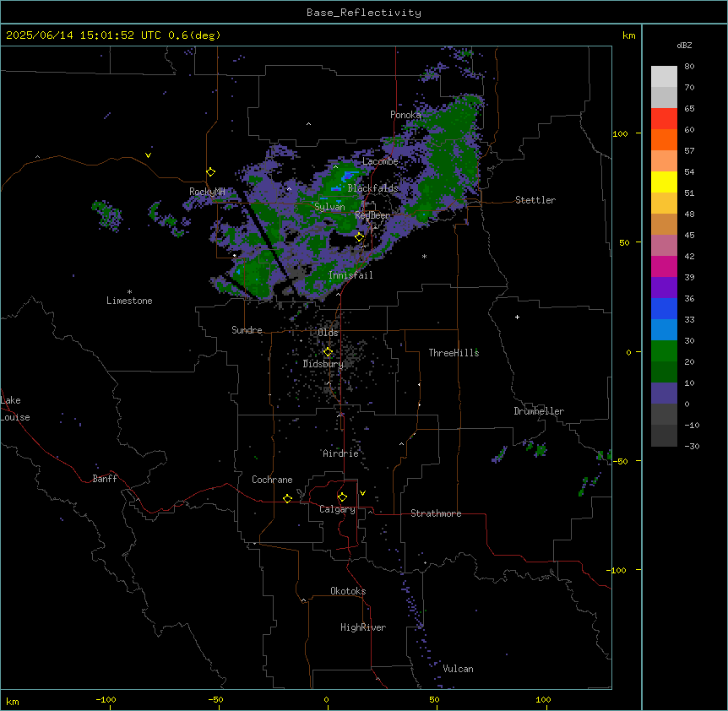Click the dBZ legend heading

click(x=684, y=45)
